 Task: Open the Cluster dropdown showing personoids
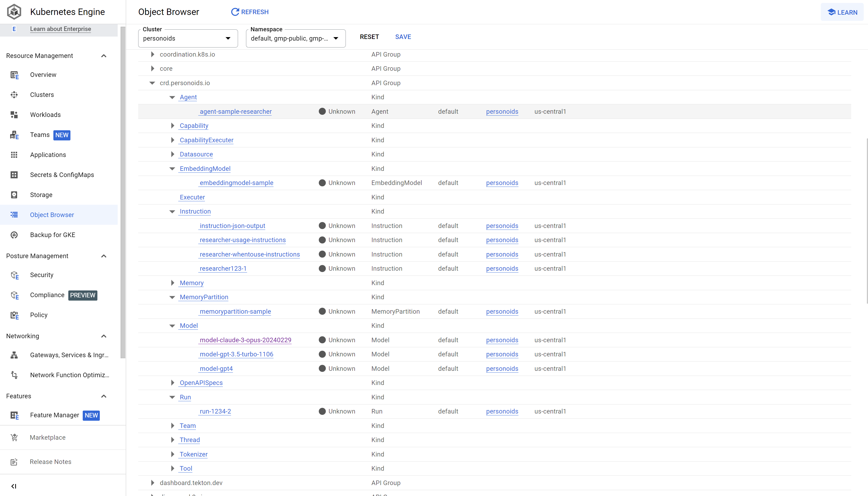[x=188, y=38]
